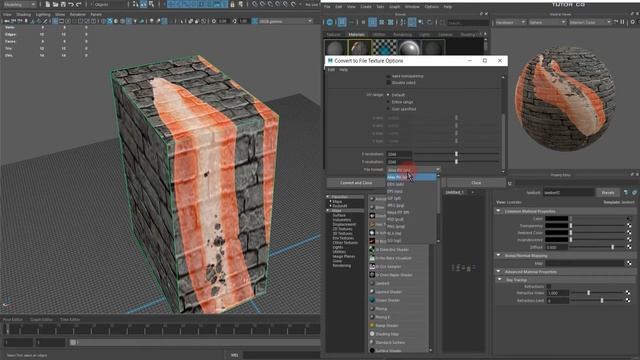
Task: Collapse the Favorites tree group
Action: coord(328,197)
